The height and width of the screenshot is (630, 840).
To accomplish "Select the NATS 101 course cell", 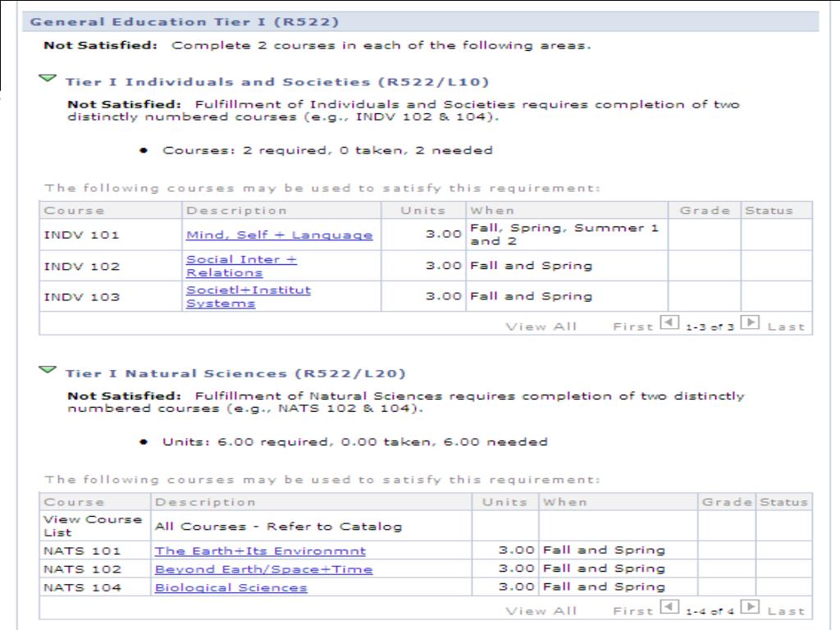I will [x=95, y=550].
